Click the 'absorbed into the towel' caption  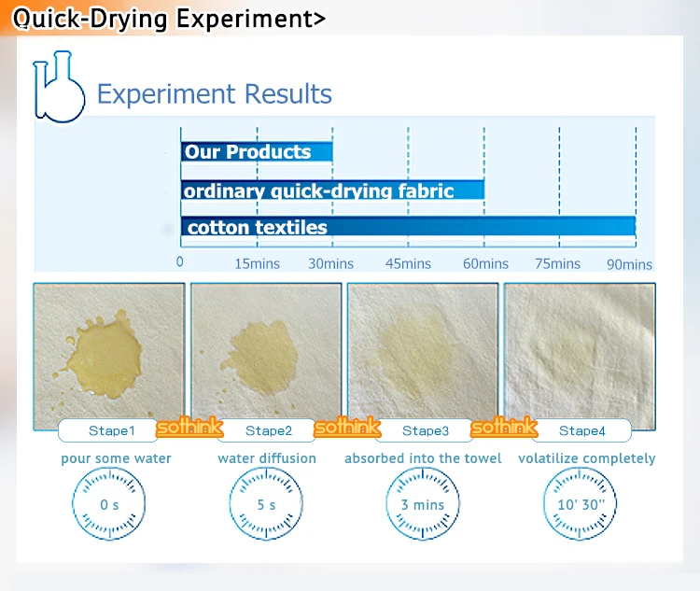[423, 458]
